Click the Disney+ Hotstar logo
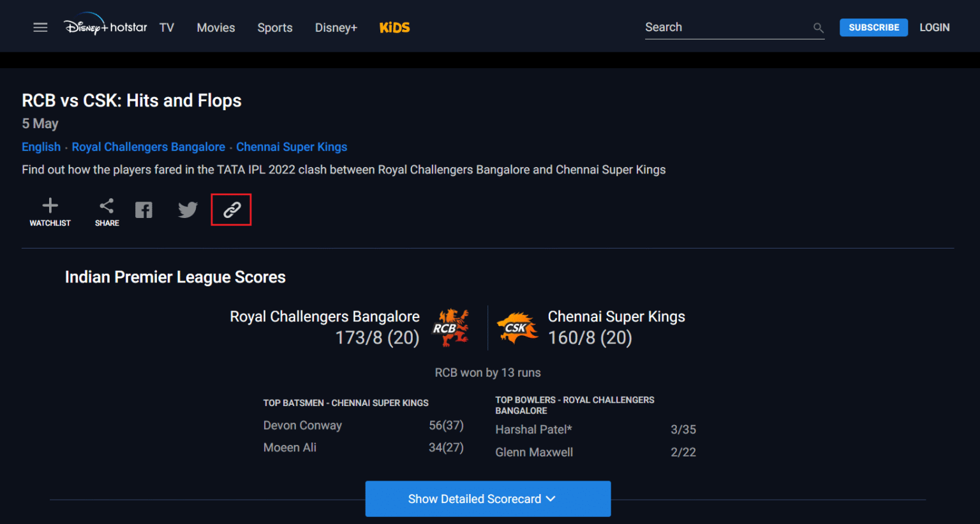 click(105, 25)
